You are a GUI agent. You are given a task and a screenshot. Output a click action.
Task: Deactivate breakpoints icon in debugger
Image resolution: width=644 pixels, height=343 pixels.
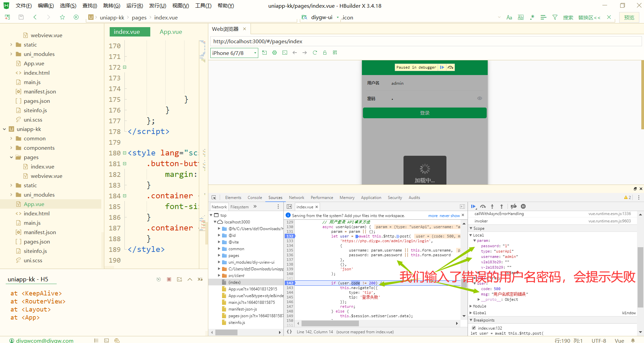point(514,207)
